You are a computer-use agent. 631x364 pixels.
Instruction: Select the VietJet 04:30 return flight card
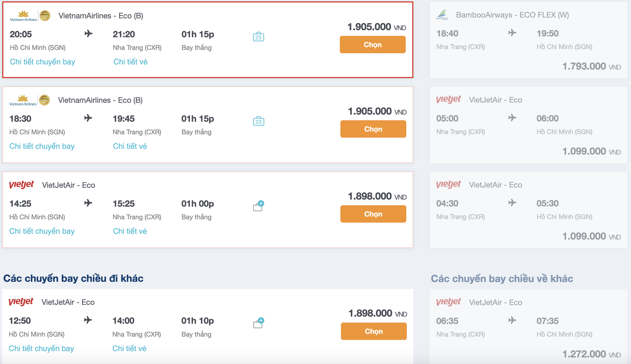click(x=528, y=210)
